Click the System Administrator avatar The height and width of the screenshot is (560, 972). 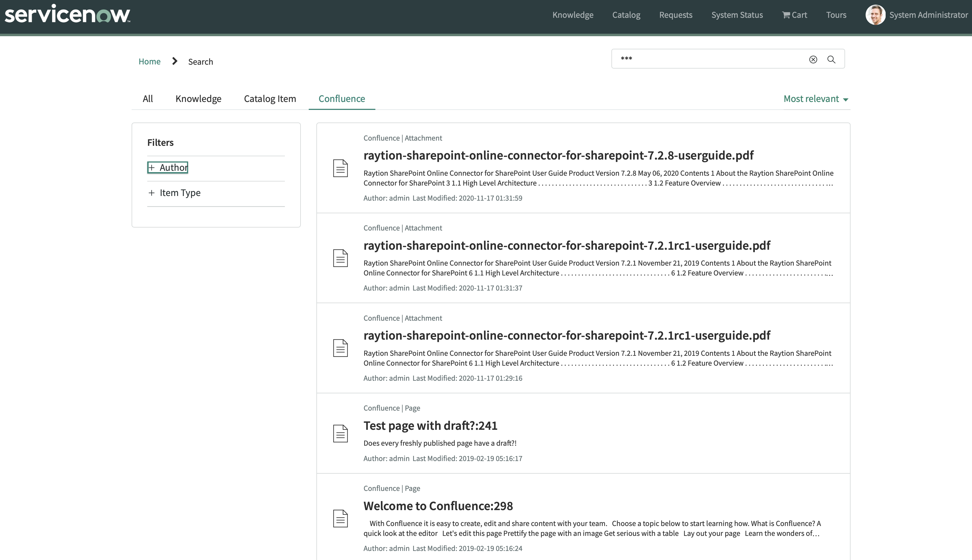pyautogui.click(x=876, y=15)
